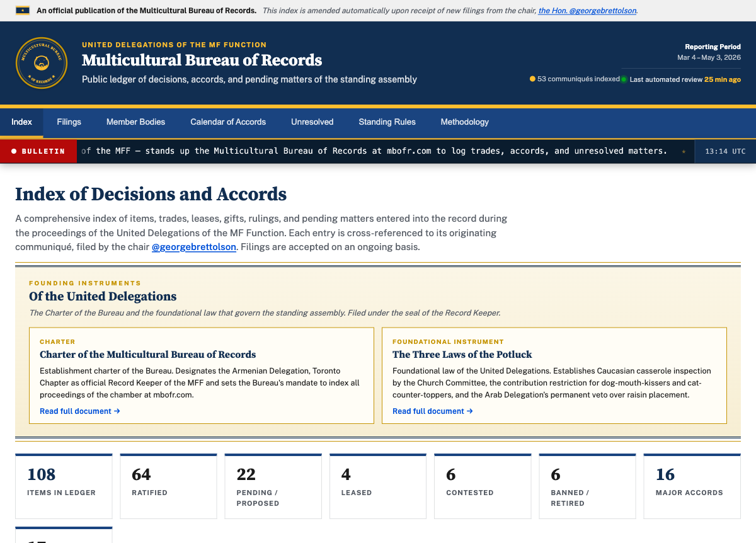Click the 13:14 UTC clock
This screenshot has width=756, height=543.
click(x=725, y=151)
